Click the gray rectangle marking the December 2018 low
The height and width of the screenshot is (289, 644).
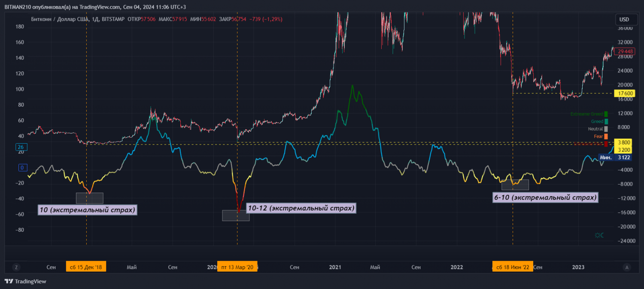click(89, 198)
